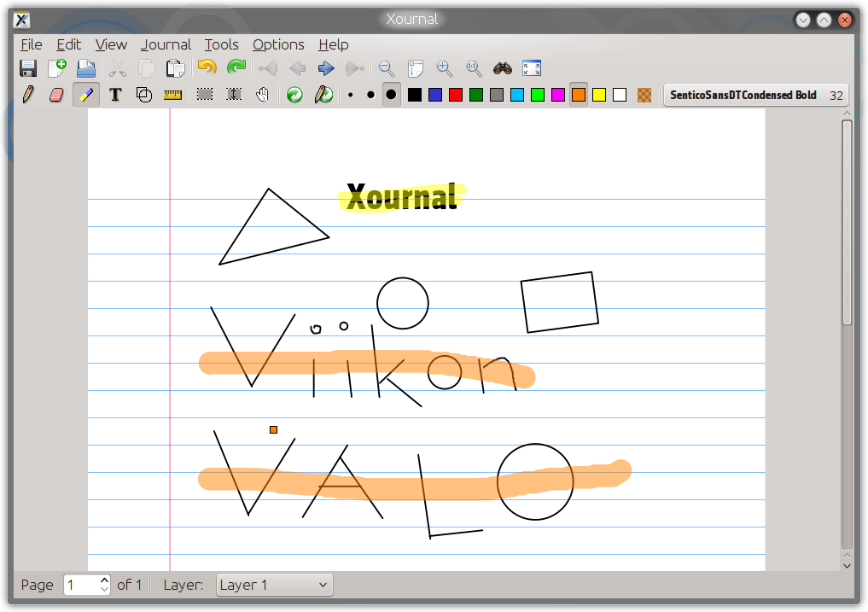Click the Cut scissors icon
868x612 pixels.
tap(118, 68)
